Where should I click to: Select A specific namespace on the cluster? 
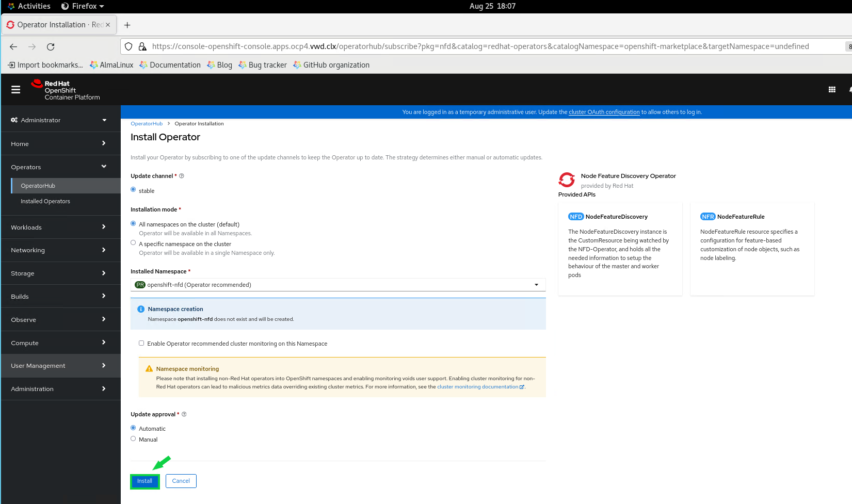coord(133,243)
